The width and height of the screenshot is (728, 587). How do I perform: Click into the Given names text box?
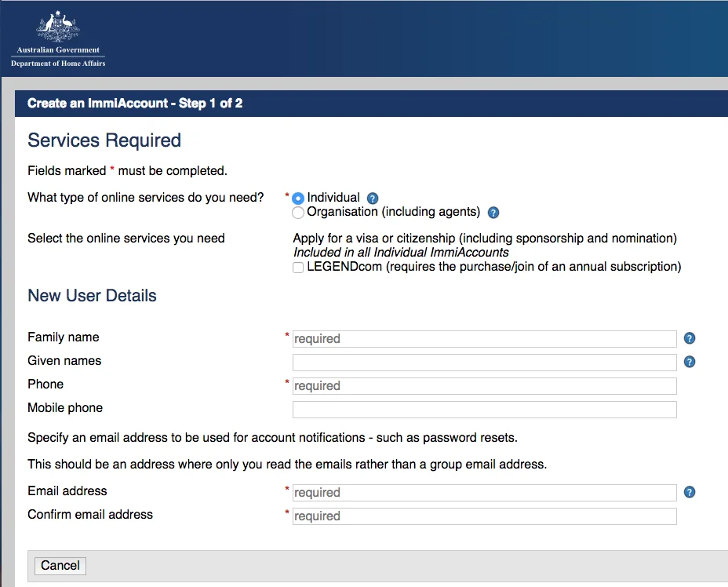point(484,363)
